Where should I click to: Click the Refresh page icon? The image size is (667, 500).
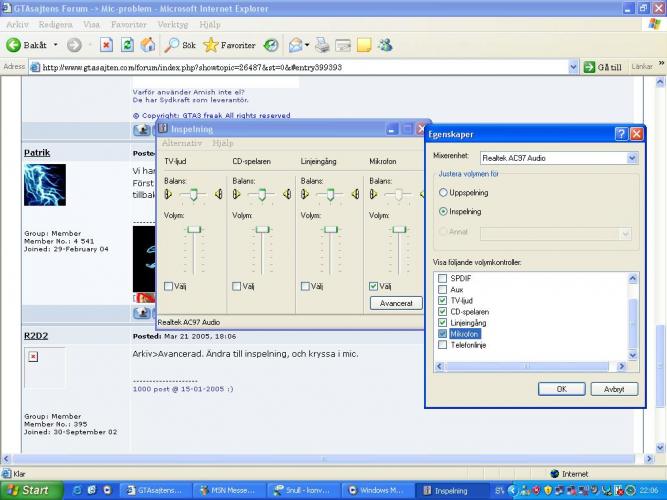(x=127, y=45)
